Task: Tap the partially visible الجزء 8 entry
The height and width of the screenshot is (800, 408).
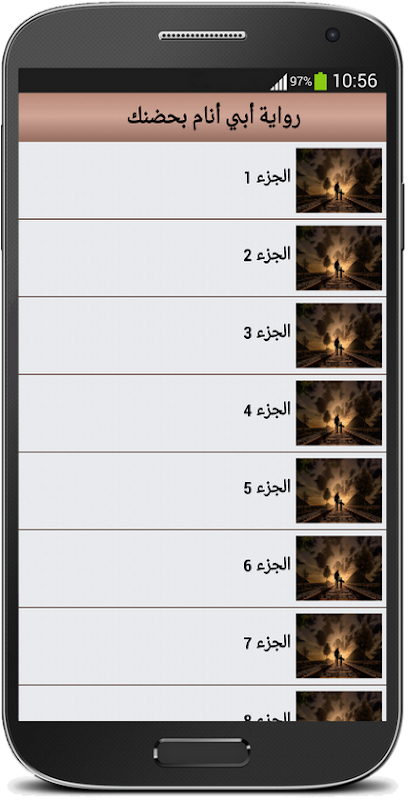Action: 202,704
